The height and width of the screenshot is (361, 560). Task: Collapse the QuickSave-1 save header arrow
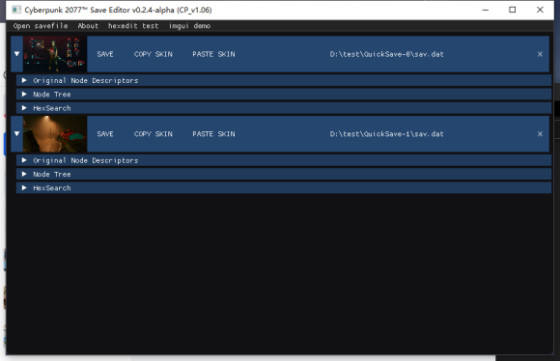point(17,134)
